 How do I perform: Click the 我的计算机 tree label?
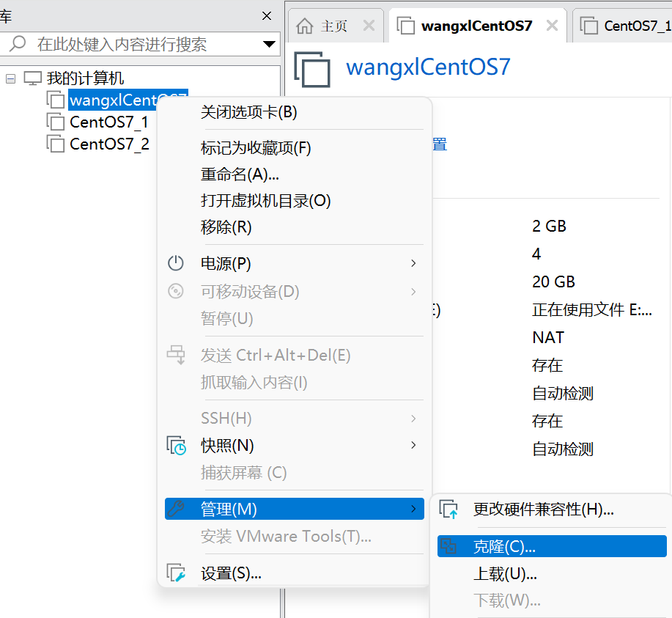pos(85,78)
